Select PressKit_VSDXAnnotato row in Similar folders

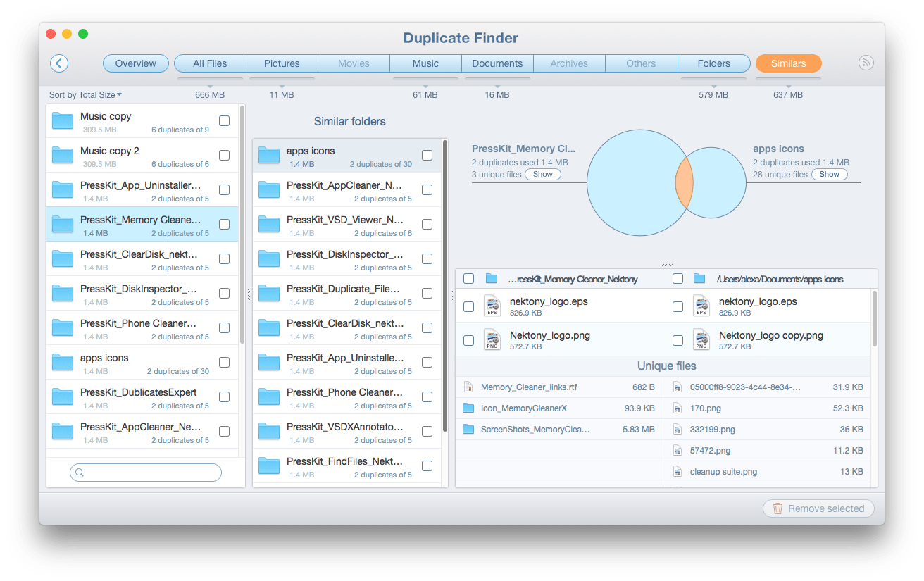[347, 432]
